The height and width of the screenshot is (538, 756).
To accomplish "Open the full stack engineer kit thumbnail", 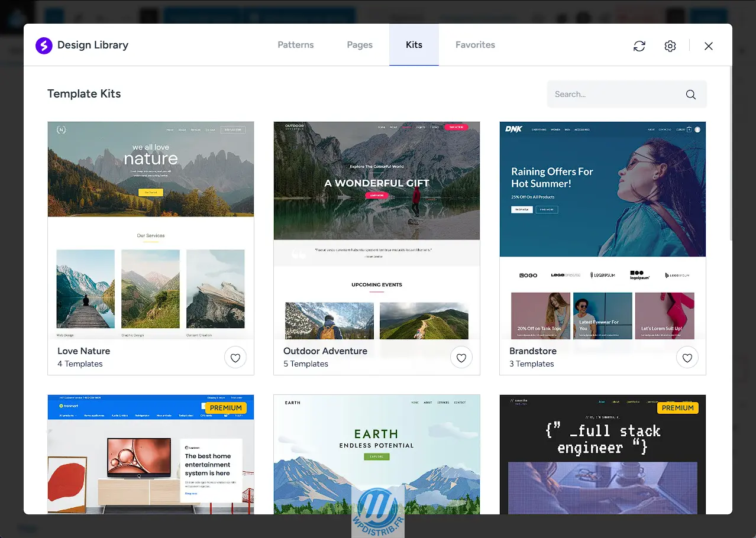I will [603, 455].
